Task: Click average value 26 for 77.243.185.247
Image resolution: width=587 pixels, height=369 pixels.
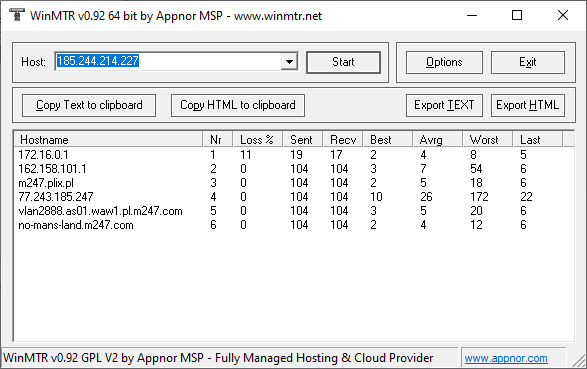Action: click(x=426, y=197)
